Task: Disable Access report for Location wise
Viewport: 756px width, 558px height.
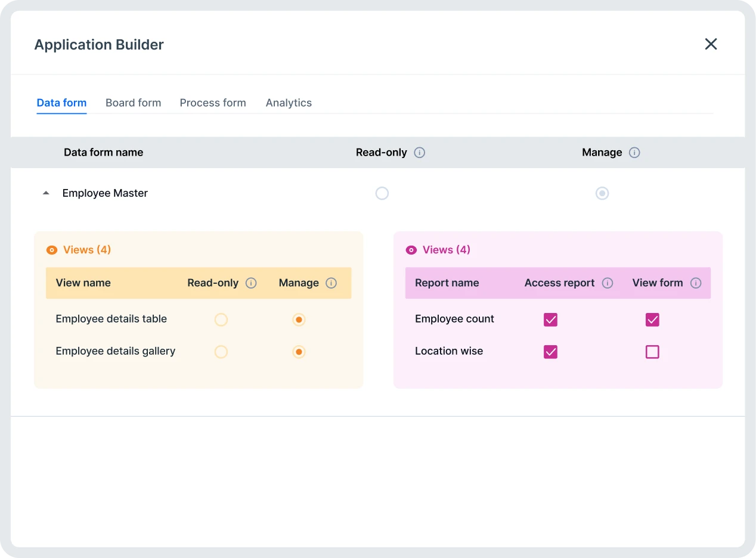Action: (550, 352)
